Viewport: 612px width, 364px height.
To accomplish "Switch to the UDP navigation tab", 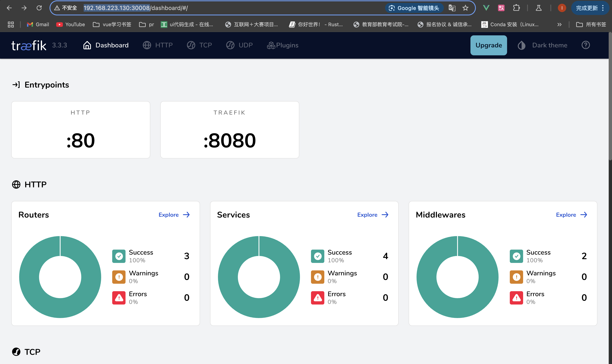I will click(239, 45).
